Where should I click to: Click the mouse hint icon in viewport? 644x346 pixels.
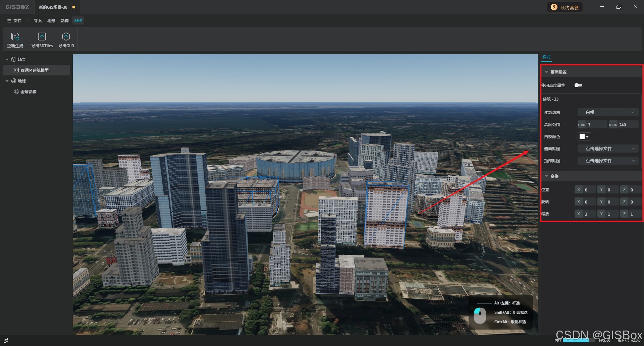(x=480, y=315)
